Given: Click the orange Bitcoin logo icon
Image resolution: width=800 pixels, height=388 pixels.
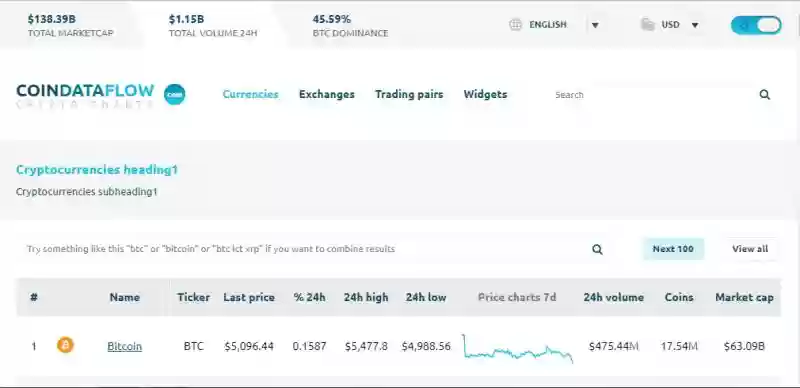Looking at the screenshot, I should [x=65, y=345].
